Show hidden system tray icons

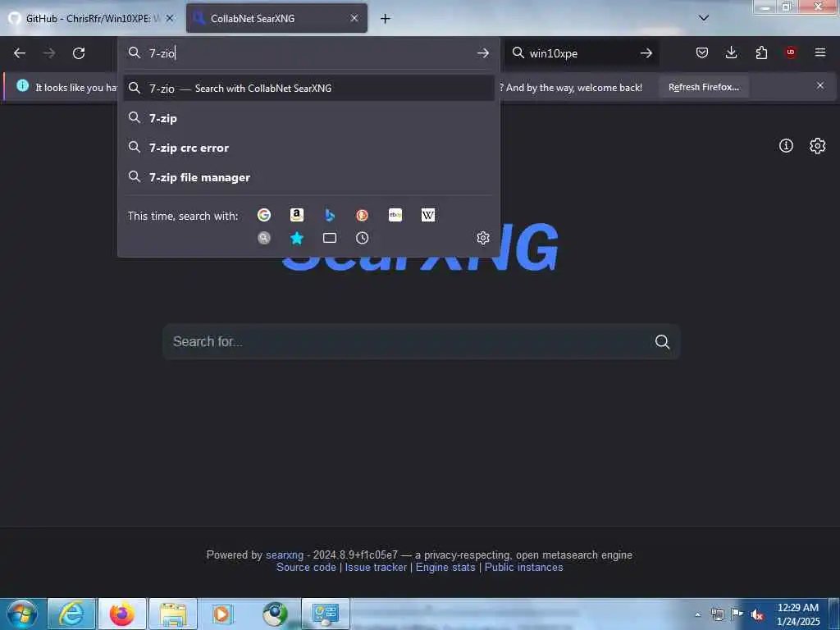pos(697,614)
